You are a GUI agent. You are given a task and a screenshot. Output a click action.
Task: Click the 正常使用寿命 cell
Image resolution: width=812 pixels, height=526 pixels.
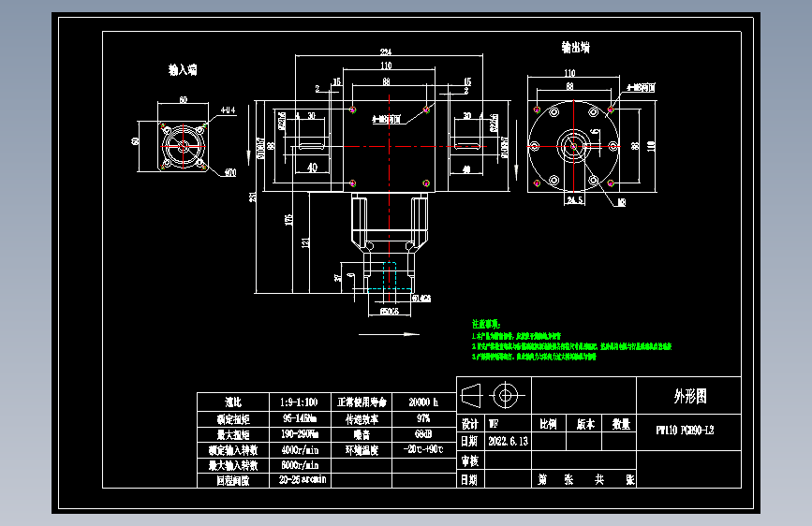point(362,402)
